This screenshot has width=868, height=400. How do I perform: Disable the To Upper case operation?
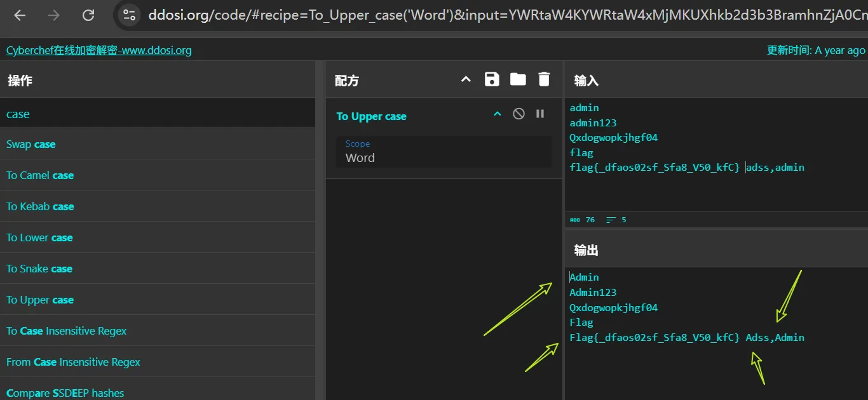click(x=519, y=114)
